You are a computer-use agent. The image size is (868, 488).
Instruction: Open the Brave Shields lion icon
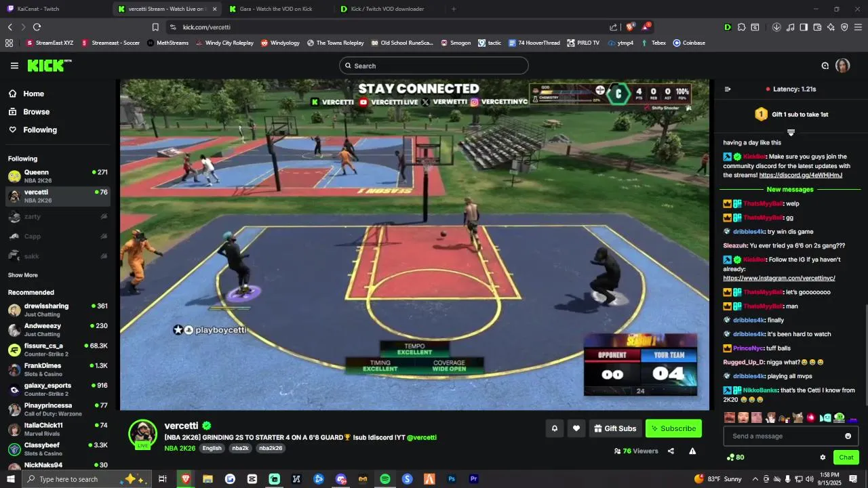point(630,27)
